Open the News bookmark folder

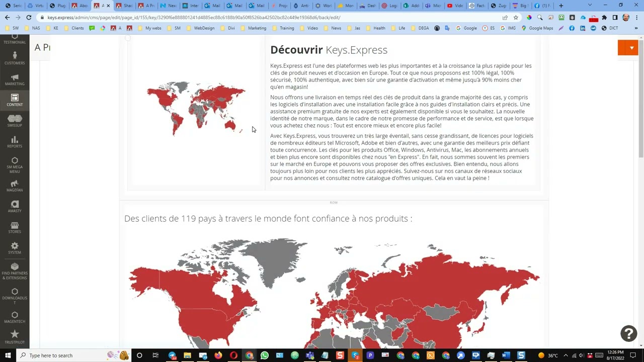point(333,28)
